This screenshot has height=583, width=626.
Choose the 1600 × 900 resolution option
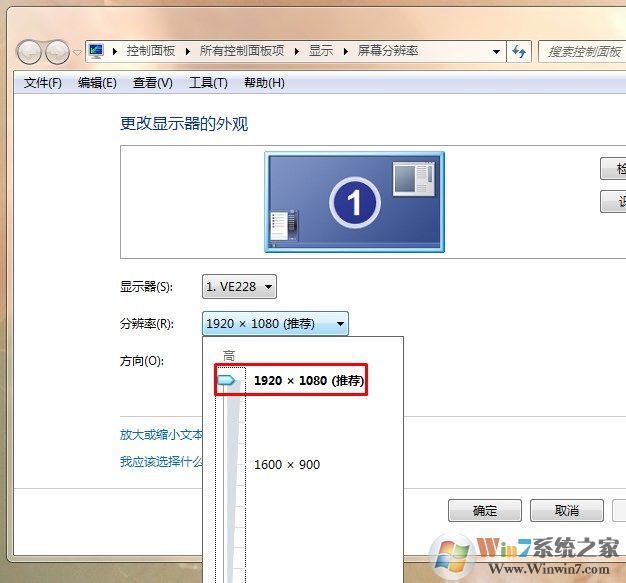[287, 465]
